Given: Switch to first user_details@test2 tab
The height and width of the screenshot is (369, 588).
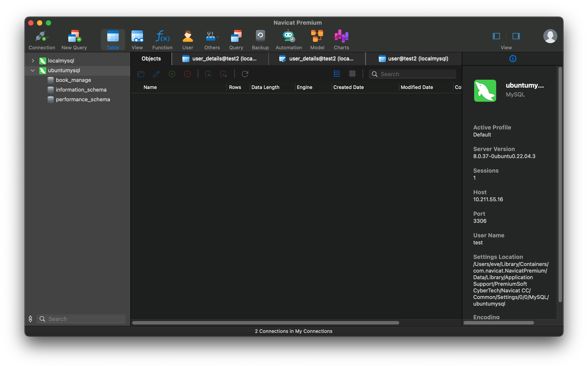Looking at the screenshot, I should [220, 59].
